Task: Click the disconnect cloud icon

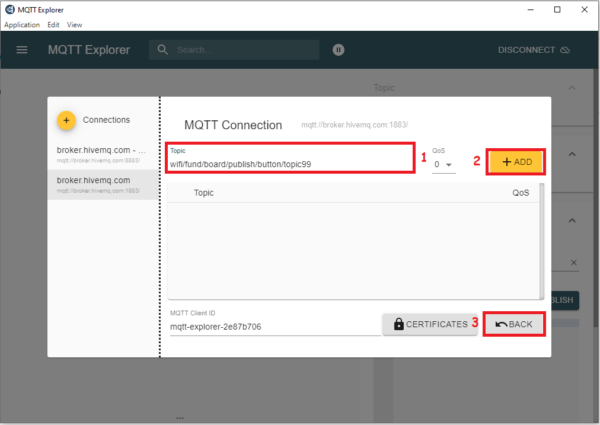Action: coord(565,49)
